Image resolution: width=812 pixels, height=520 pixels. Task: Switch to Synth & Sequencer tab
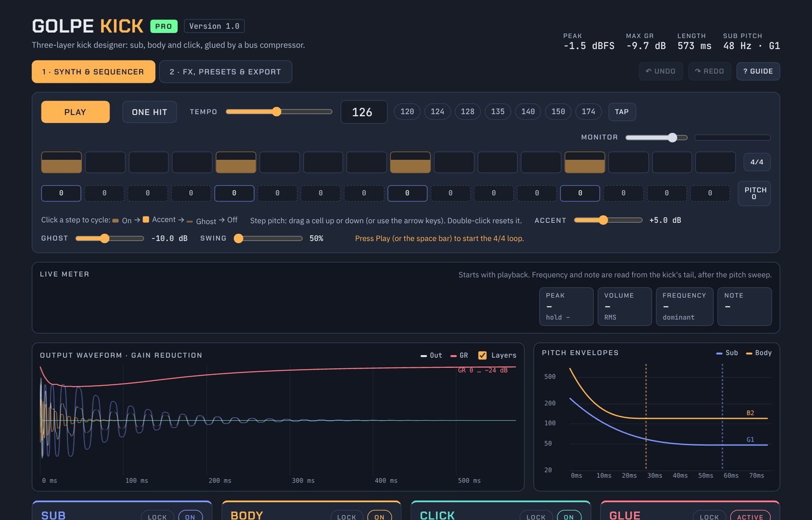pos(93,72)
